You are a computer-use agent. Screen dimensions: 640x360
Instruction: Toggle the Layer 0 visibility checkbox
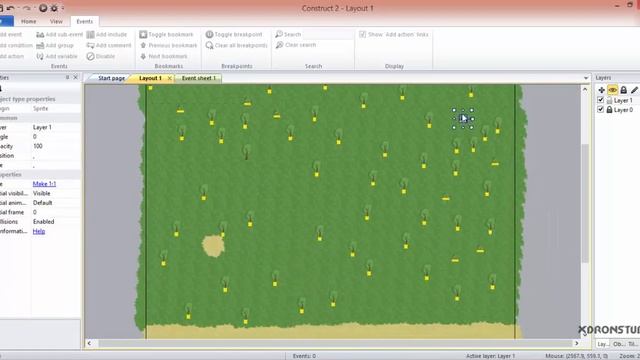click(x=600, y=109)
